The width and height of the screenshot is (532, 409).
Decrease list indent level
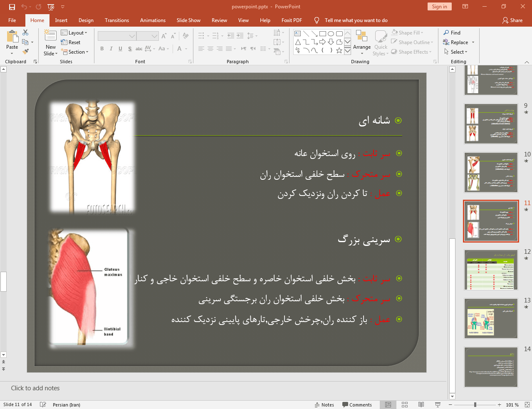tap(231, 36)
